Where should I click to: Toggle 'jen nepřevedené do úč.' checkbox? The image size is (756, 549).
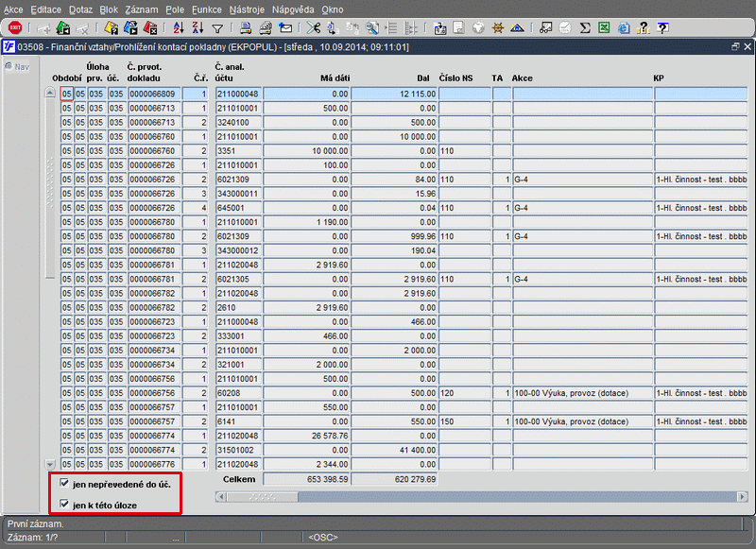[x=64, y=484]
